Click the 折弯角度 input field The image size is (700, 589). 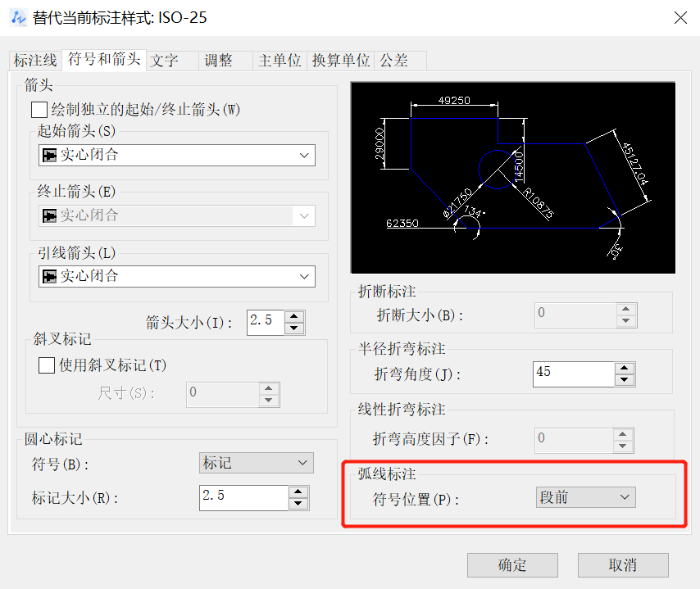pos(574,374)
